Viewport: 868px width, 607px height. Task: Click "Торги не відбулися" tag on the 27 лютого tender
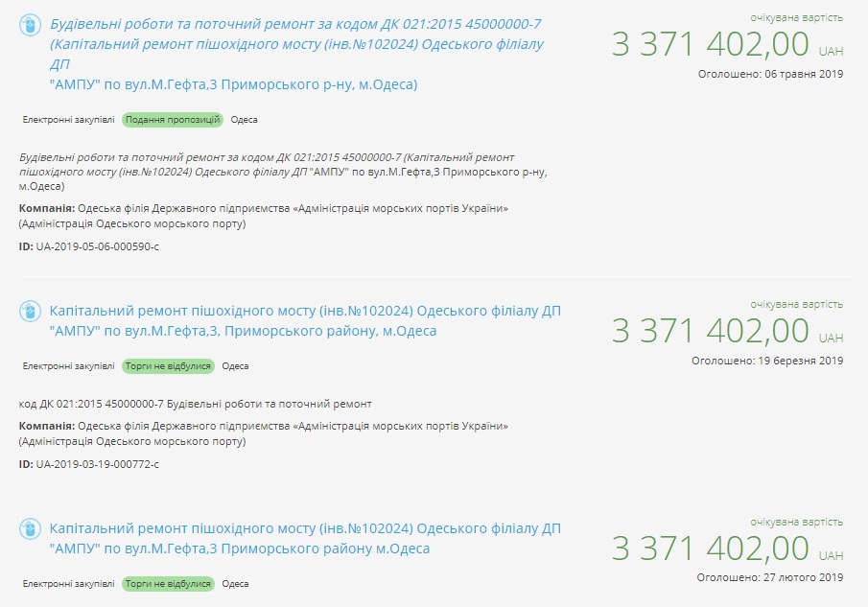point(168,584)
